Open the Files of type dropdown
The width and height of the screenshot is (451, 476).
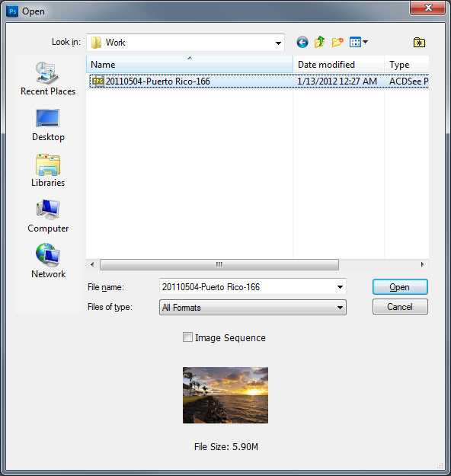tap(253, 308)
